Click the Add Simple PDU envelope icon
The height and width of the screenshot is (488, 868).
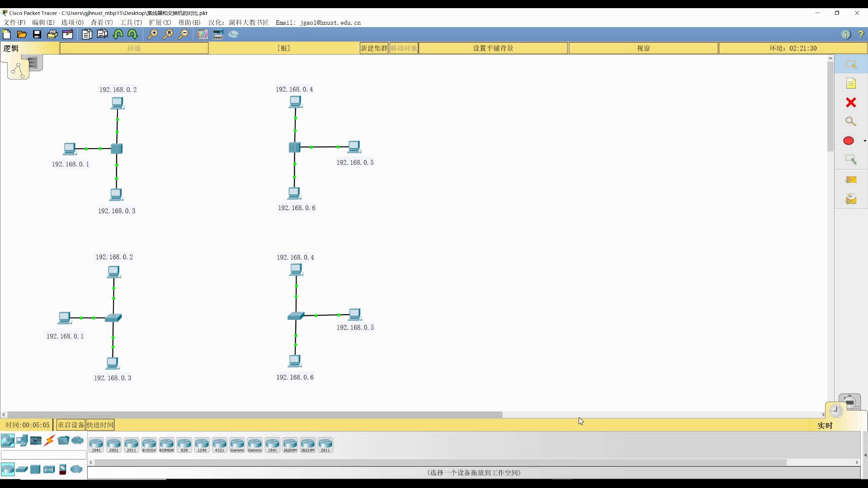(851, 180)
